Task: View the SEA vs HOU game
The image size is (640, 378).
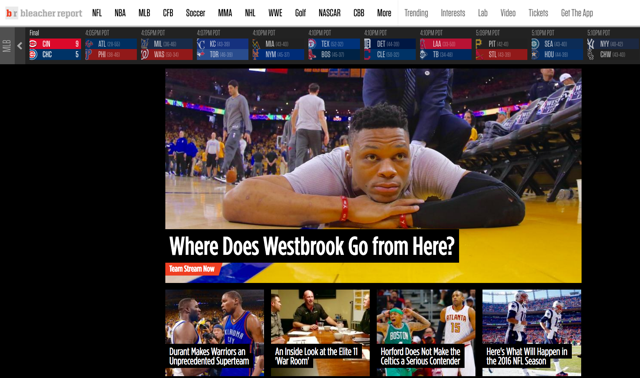Action: point(557,46)
